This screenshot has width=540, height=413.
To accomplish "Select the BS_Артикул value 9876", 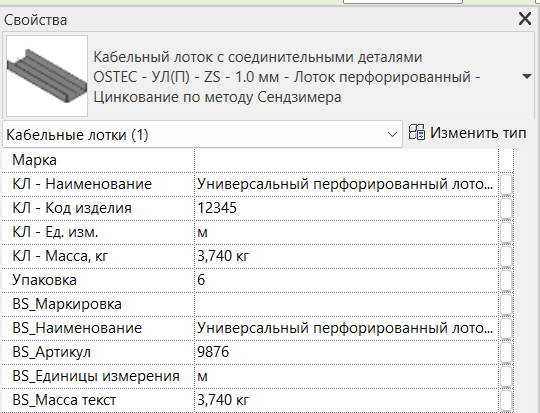I will (x=213, y=352).
